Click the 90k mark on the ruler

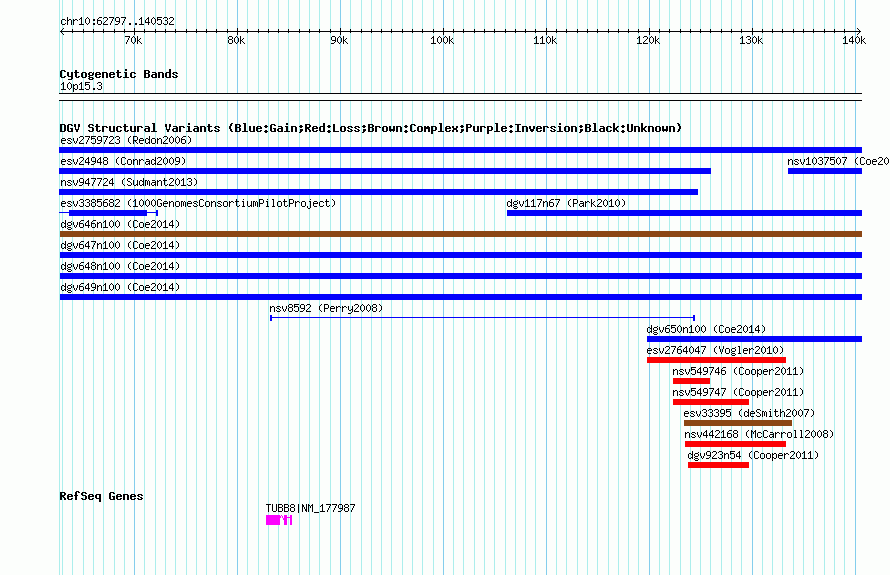pos(339,40)
